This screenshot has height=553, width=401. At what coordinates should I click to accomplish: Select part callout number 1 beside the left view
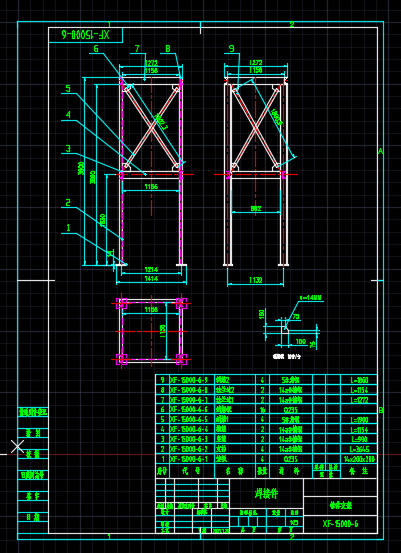pos(68,228)
